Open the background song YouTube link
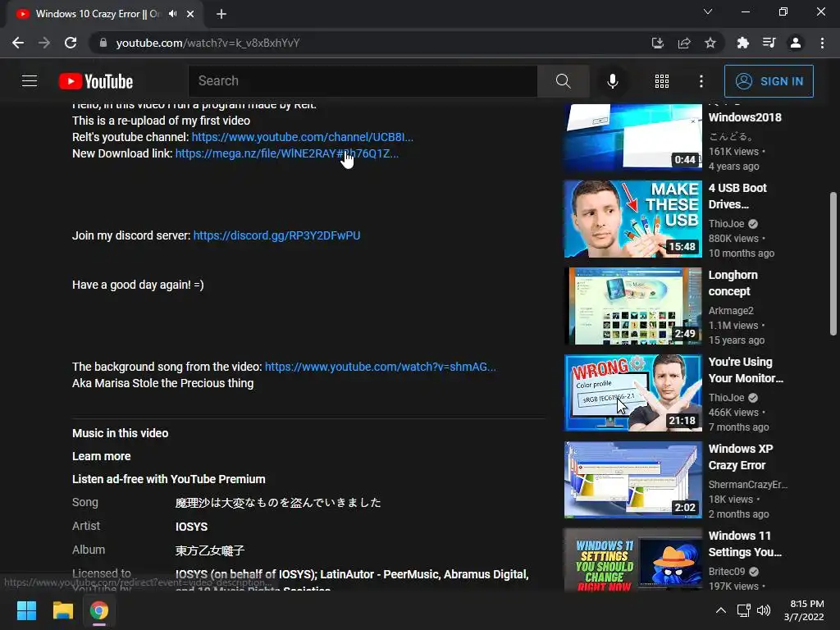 (x=381, y=367)
